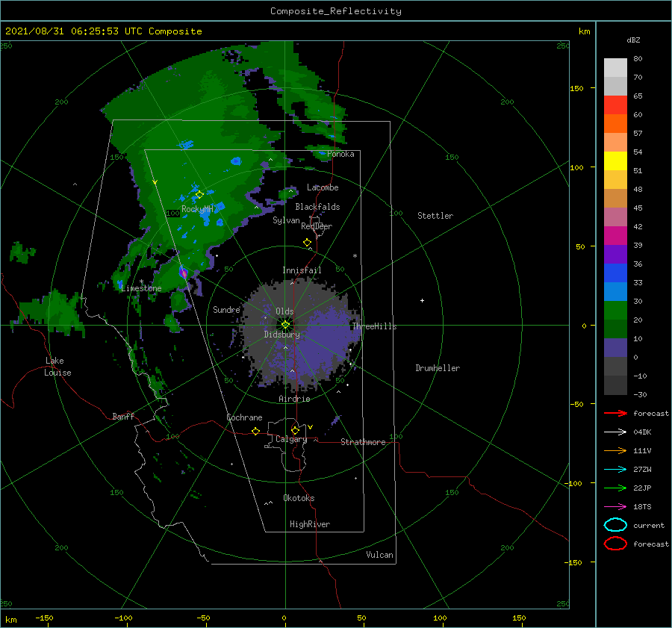Click the bright yellow 51-54 dBZ swatch
Screen dimensions: 672x628
tap(615, 161)
